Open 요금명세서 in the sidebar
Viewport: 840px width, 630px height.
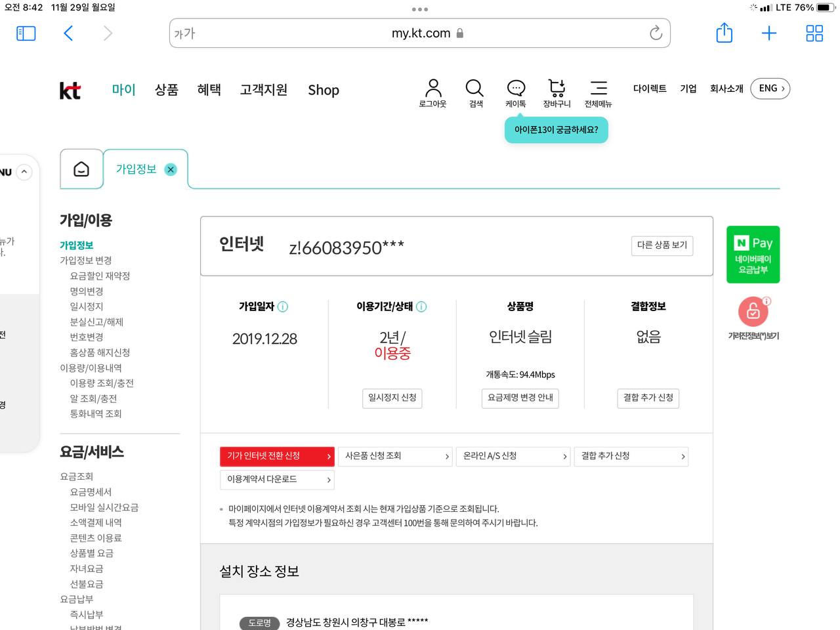tap(91, 492)
